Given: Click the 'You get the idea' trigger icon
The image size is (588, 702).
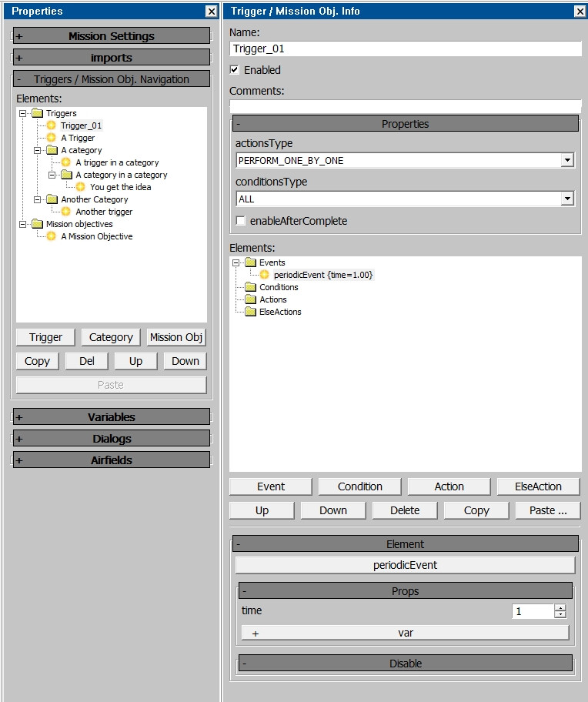Looking at the screenshot, I should (x=81, y=187).
